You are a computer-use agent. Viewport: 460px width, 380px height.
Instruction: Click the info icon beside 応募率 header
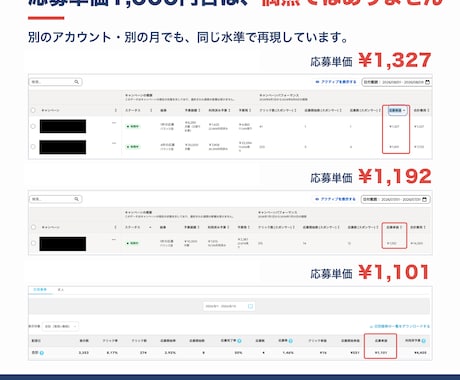290,341
